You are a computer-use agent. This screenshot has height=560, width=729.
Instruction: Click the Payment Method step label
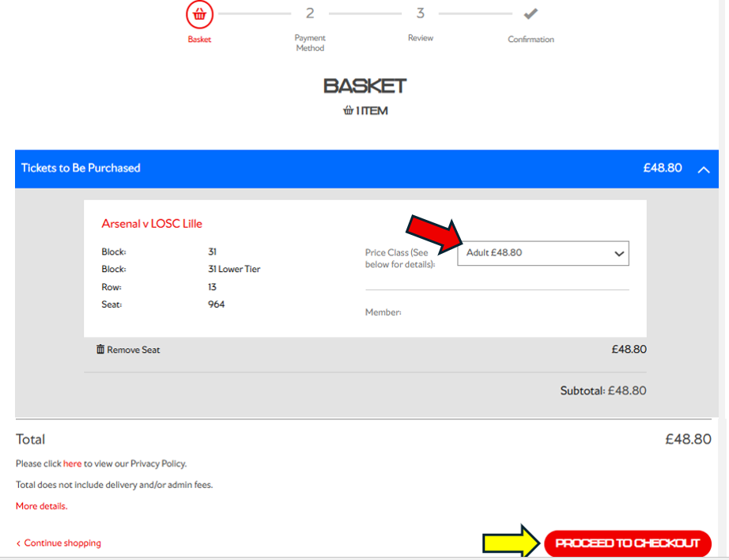coord(310,43)
